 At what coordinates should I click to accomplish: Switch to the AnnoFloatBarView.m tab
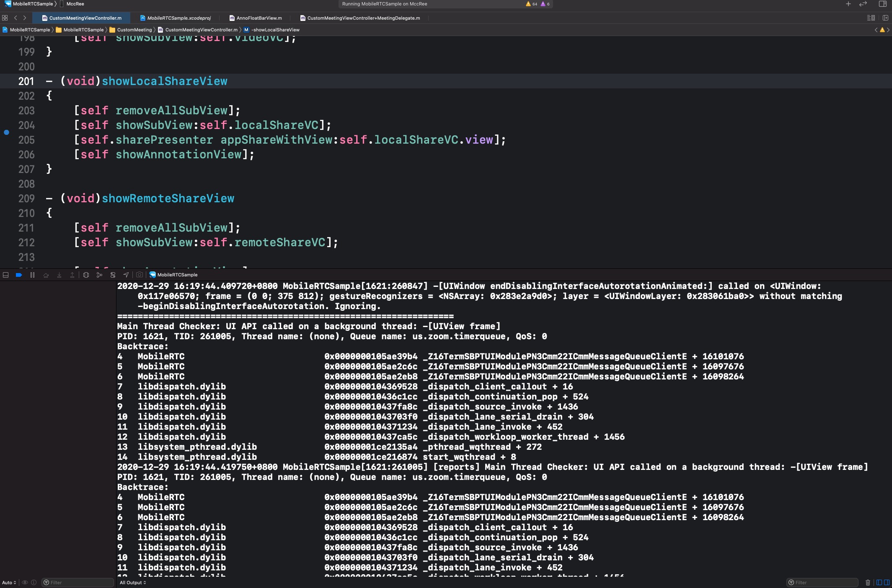click(x=256, y=18)
